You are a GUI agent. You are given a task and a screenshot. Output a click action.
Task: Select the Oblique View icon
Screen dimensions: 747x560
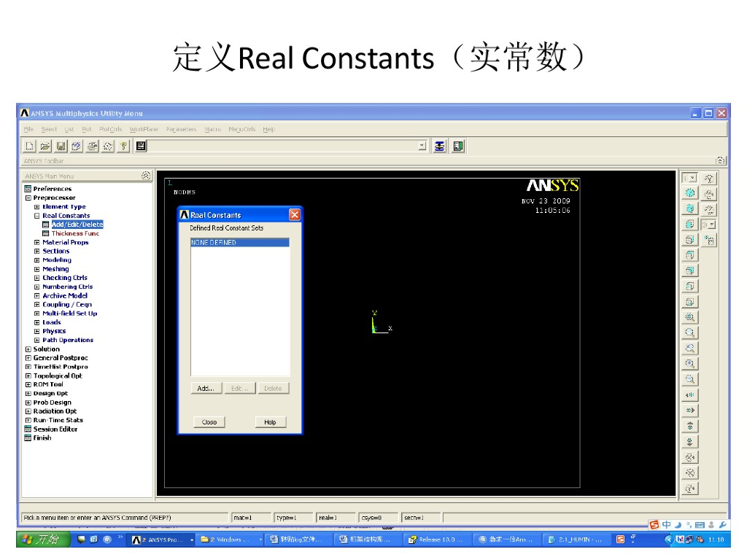point(689,209)
